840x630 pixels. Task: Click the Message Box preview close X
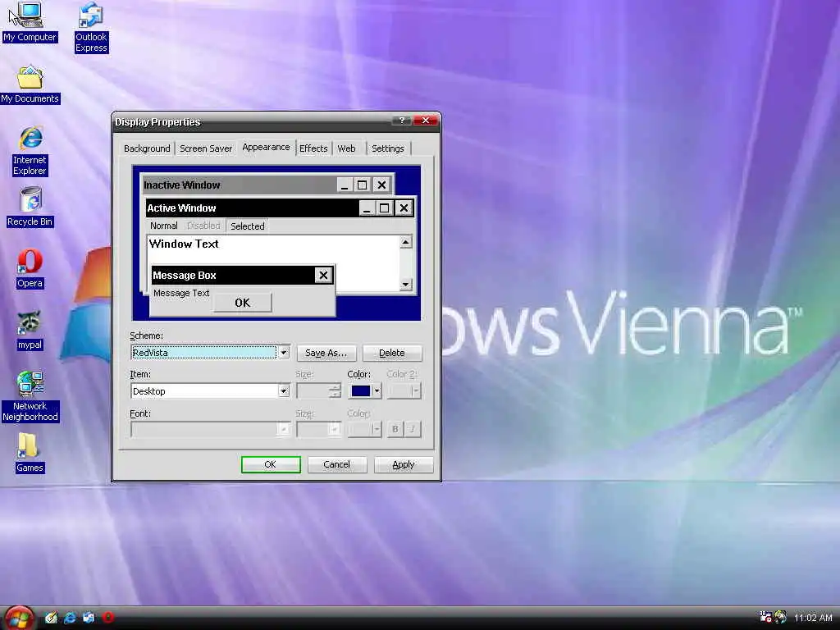tap(323, 276)
